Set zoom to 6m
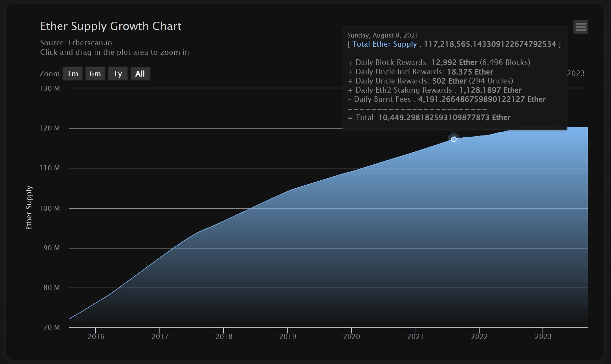This screenshot has height=364, width=611. 95,74
